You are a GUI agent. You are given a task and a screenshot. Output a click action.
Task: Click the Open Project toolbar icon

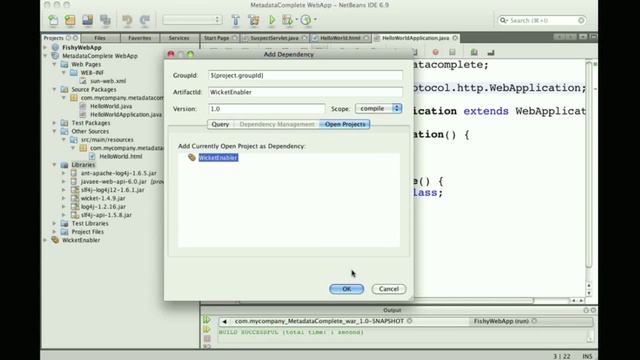click(87, 20)
